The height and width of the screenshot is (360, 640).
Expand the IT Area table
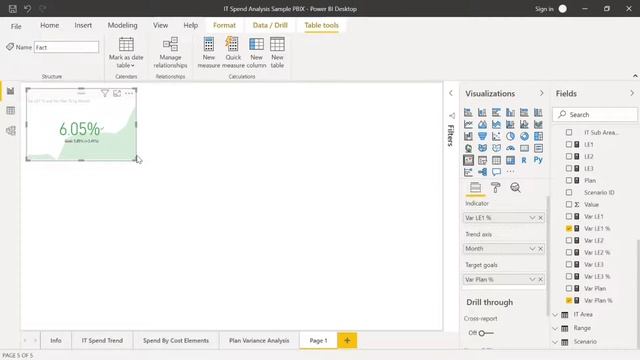[x=555, y=315]
